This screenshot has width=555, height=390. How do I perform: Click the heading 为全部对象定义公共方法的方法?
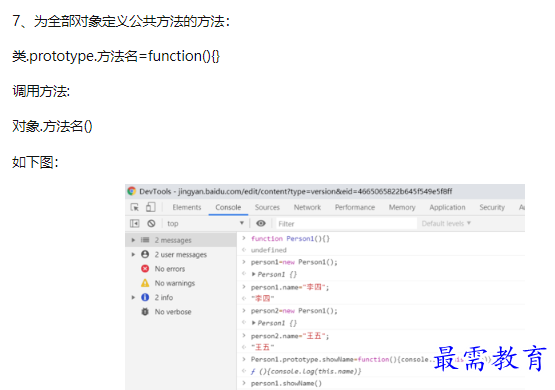pos(132,21)
